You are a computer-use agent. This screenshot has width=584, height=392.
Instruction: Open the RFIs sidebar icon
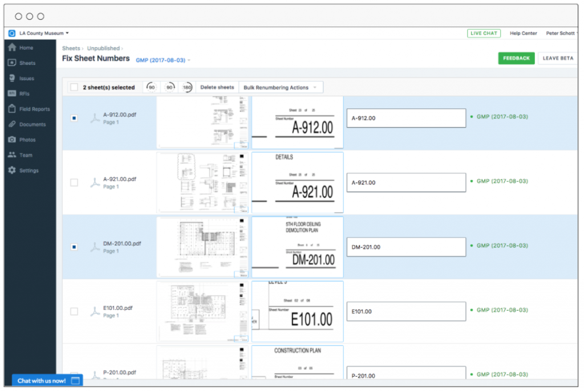(12, 93)
